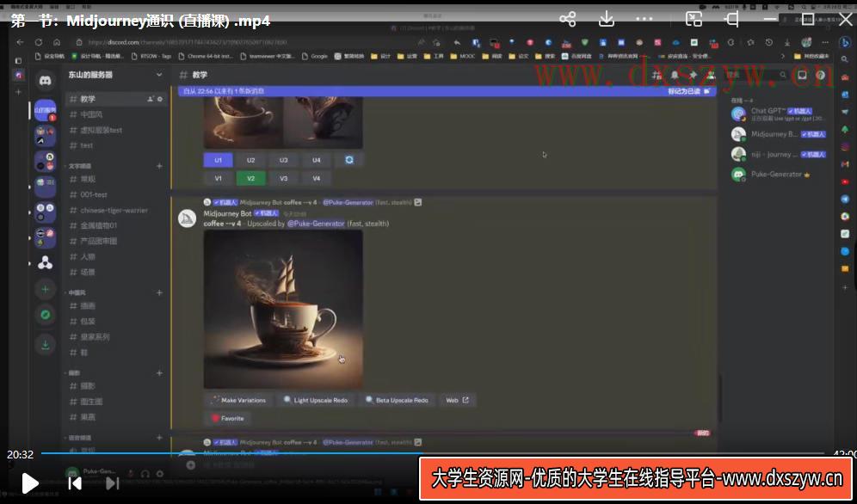Click the browser back arrow

tap(21, 42)
